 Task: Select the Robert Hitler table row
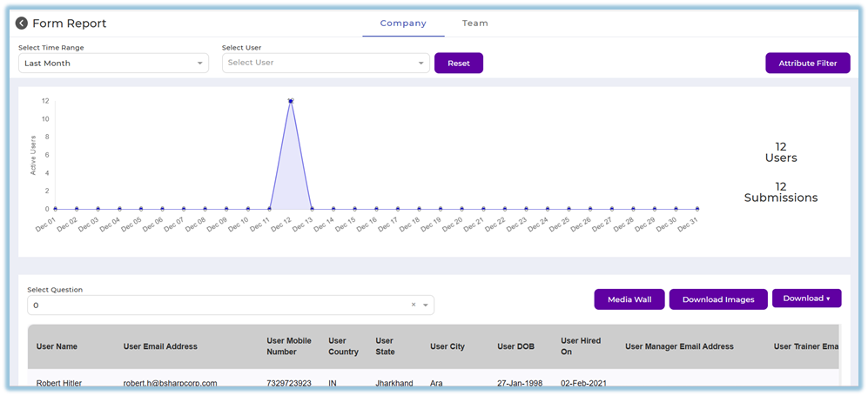(x=61, y=383)
